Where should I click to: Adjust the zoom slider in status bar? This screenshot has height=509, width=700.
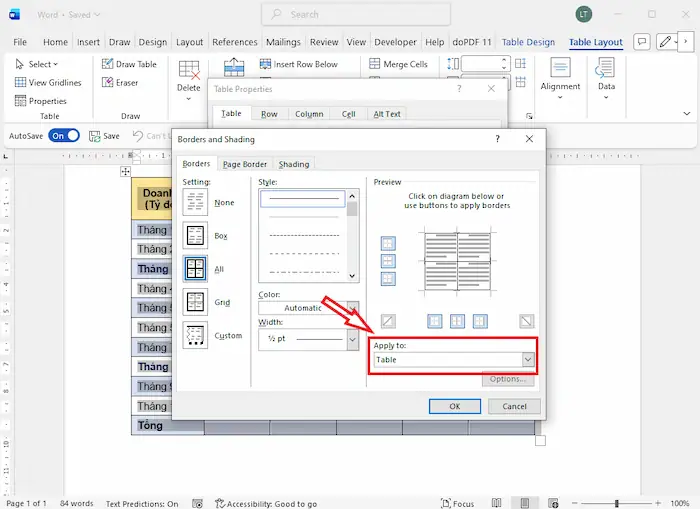(617, 503)
